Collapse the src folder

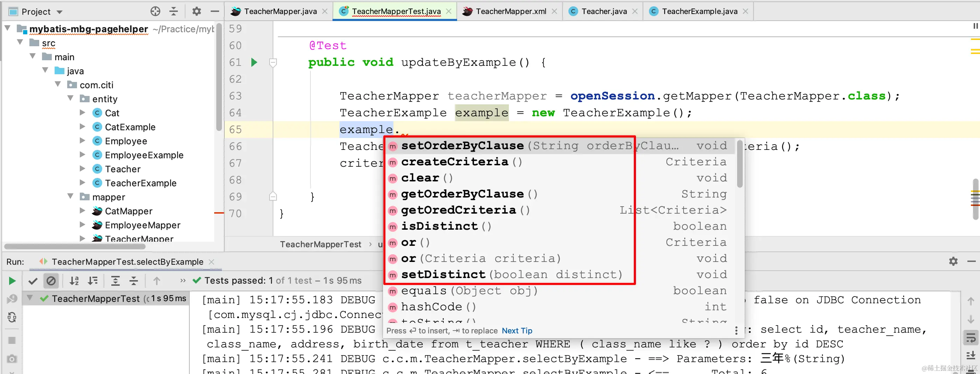[x=20, y=42]
